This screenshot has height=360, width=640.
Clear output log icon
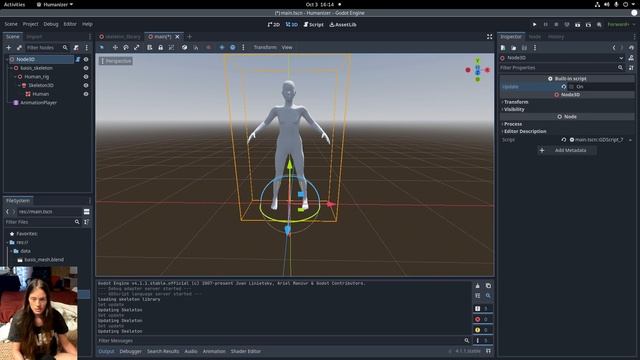tap(478, 286)
